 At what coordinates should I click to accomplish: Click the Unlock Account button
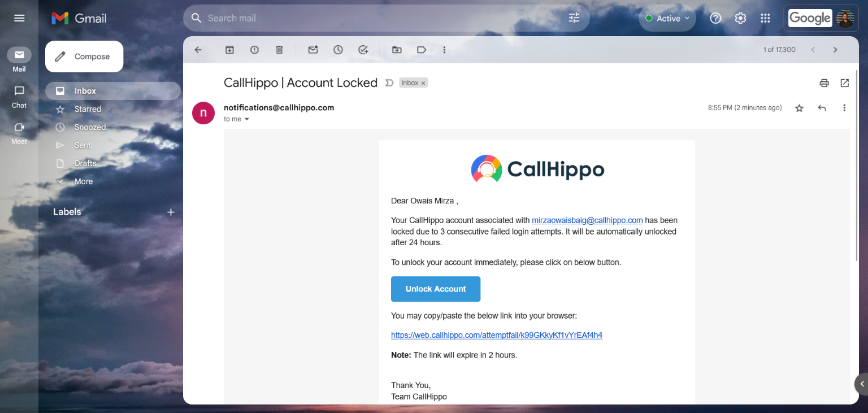[x=436, y=289]
